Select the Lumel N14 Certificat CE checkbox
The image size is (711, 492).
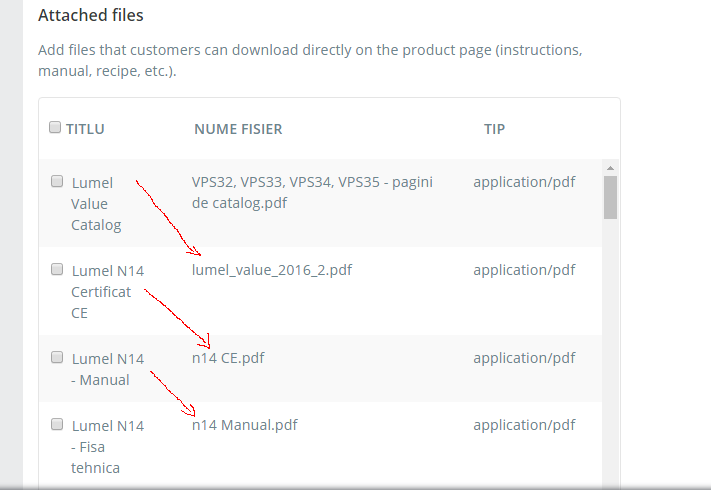(57, 269)
